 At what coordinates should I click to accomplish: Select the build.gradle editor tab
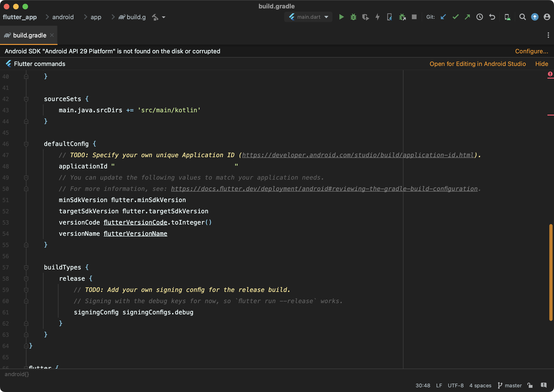click(29, 35)
